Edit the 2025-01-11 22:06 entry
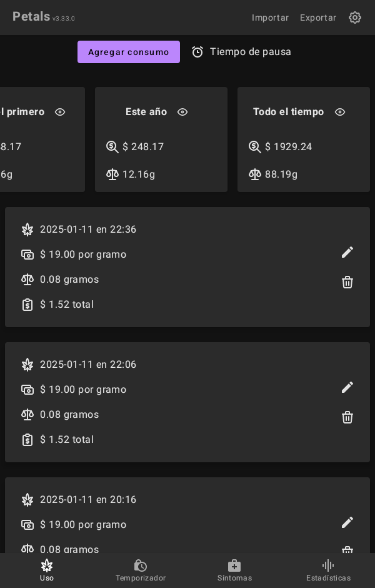This screenshot has height=588, width=375. click(x=347, y=387)
